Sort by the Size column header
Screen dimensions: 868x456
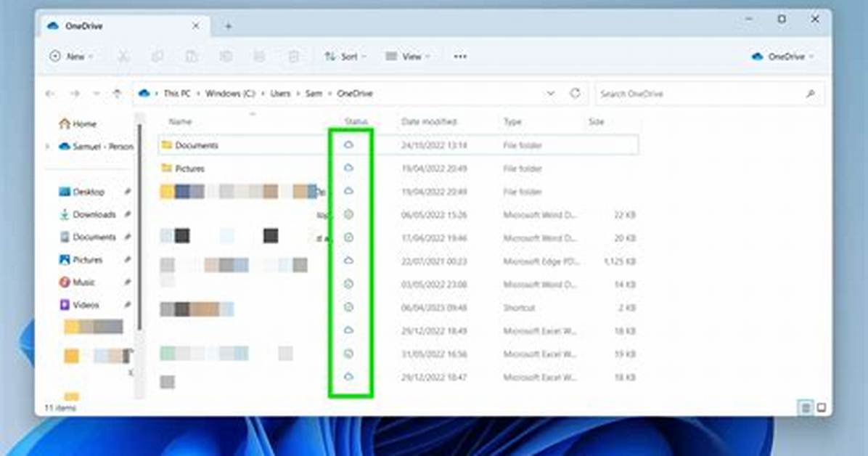coord(596,121)
